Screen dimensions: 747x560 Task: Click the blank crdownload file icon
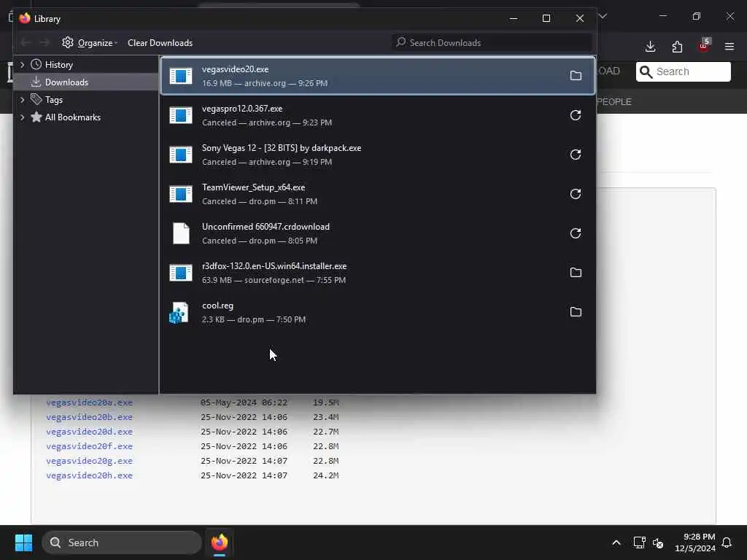click(x=181, y=233)
